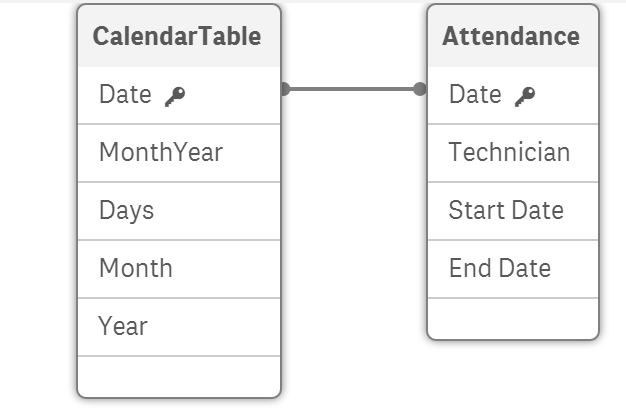Select the Date field in CalendarTable
626x419 pixels.
tap(126, 95)
